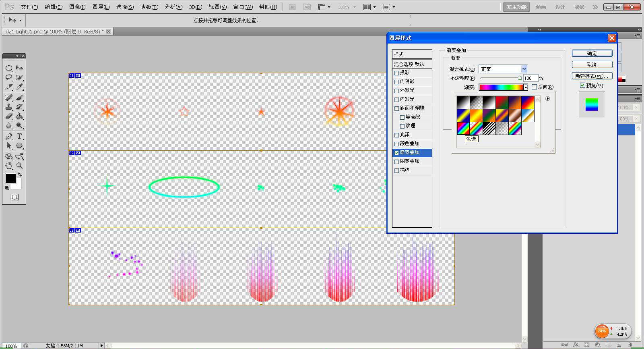Click the 确定 OK button
This screenshot has height=349, width=644.
point(592,53)
